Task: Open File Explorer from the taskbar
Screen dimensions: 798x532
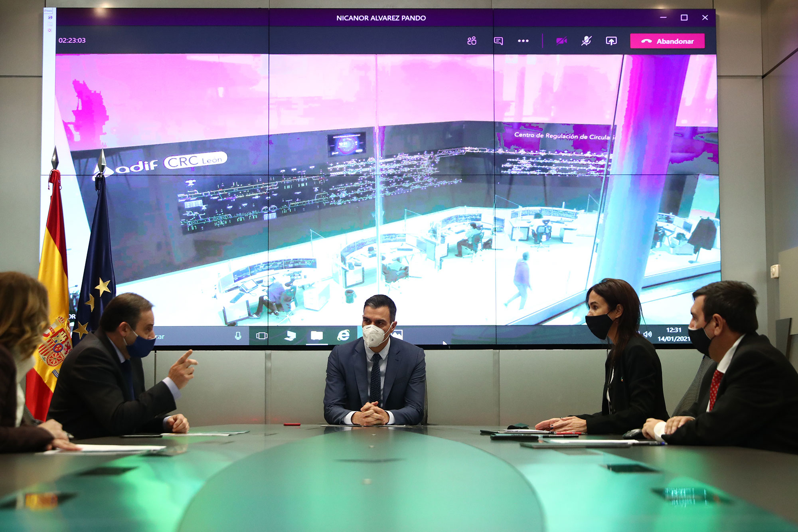Action: point(317,336)
